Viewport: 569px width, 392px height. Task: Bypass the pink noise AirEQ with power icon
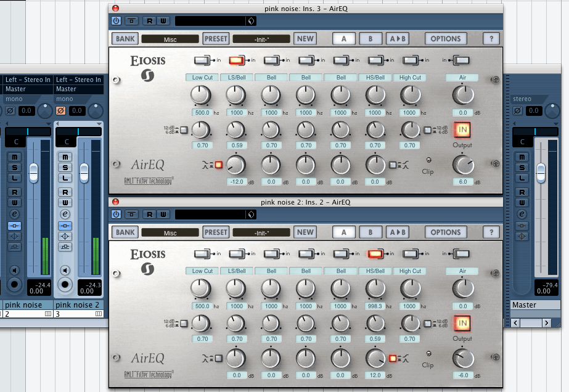[116, 21]
